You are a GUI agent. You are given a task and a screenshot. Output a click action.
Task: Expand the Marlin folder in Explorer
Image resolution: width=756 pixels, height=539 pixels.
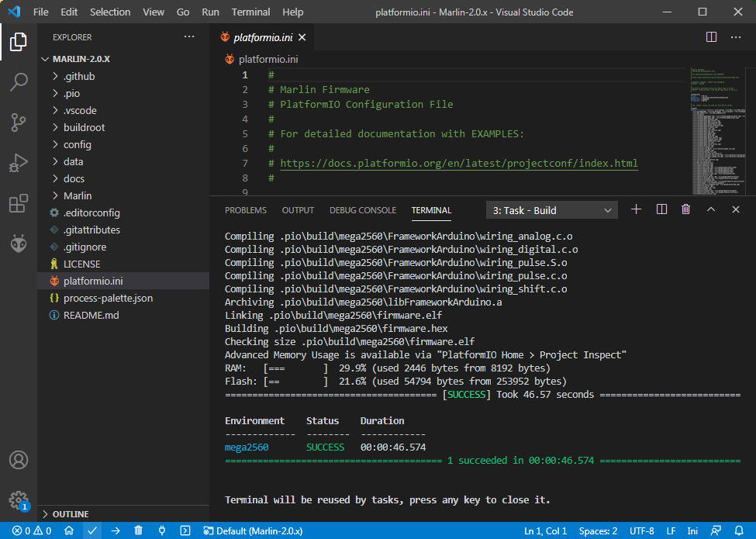tap(77, 195)
